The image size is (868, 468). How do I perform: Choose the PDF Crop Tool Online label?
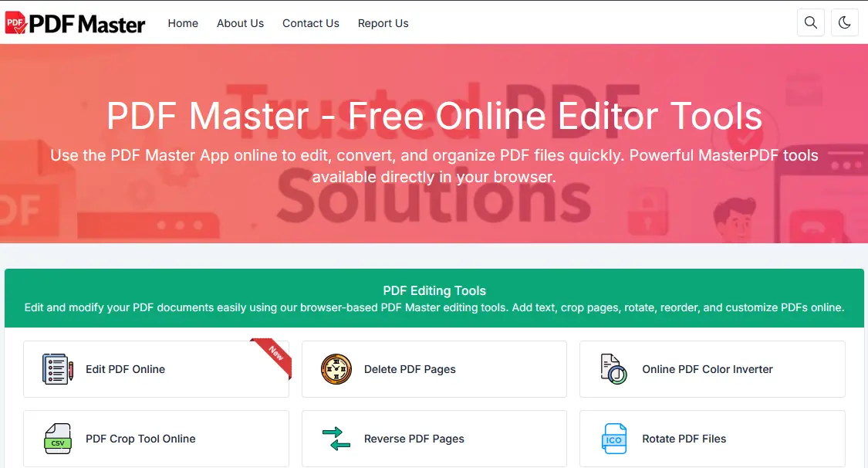click(x=140, y=439)
